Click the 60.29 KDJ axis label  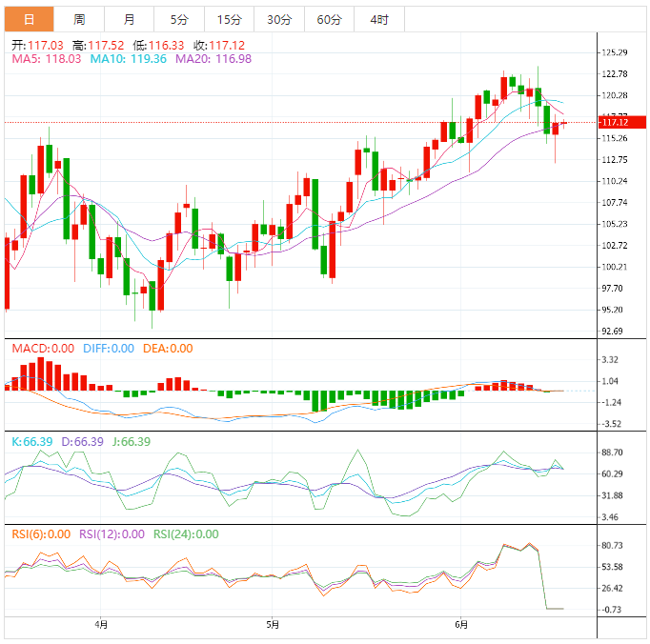pyautogui.click(x=612, y=474)
